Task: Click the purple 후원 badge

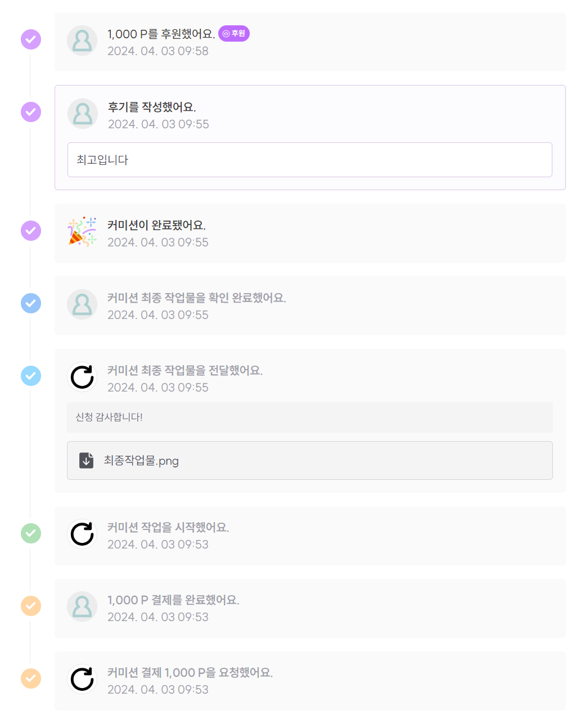Action: coord(234,34)
